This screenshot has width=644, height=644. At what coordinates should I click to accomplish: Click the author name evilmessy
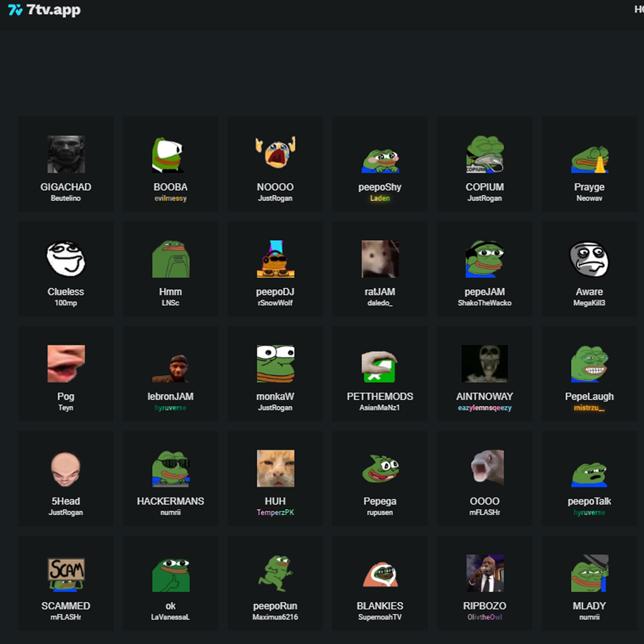(171, 199)
